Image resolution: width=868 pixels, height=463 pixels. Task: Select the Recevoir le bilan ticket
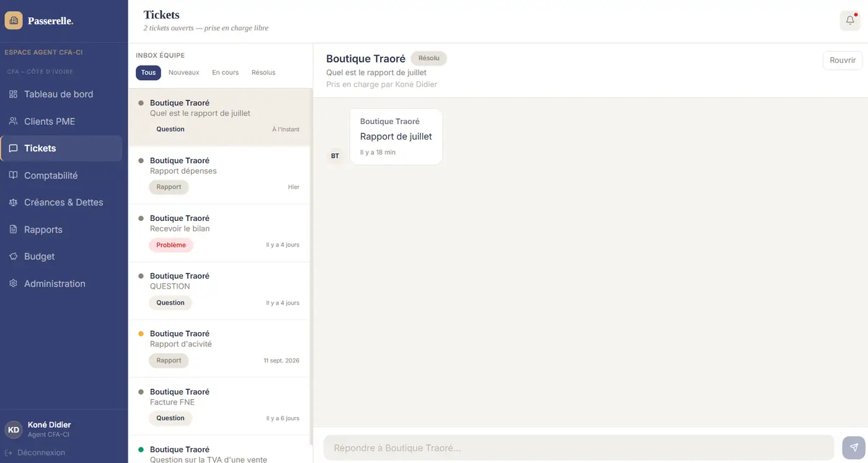(x=219, y=233)
